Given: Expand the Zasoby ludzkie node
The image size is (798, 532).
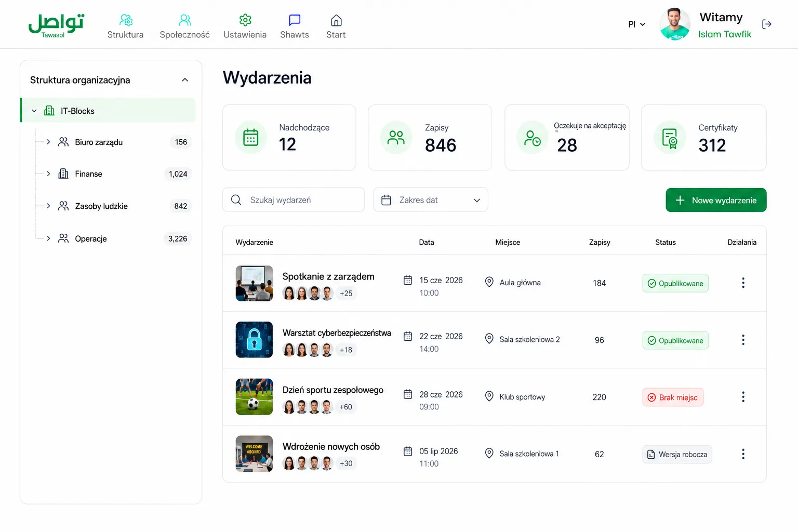Looking at the screenshot, I should 48,206.
